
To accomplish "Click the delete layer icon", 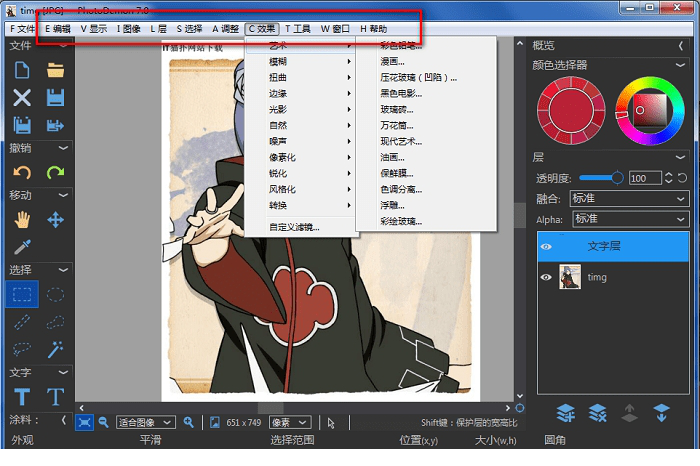I will [x=597, y=413].
